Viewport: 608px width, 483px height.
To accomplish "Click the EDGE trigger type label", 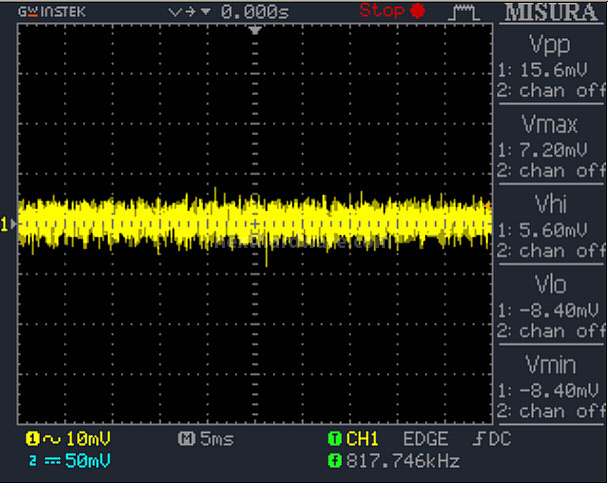I will pos(426,439).
